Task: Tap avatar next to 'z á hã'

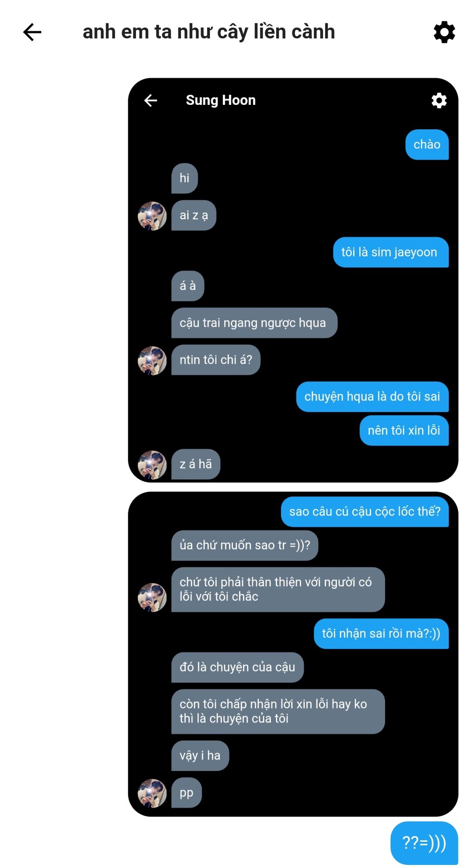Action: click(x=152, y=465)
